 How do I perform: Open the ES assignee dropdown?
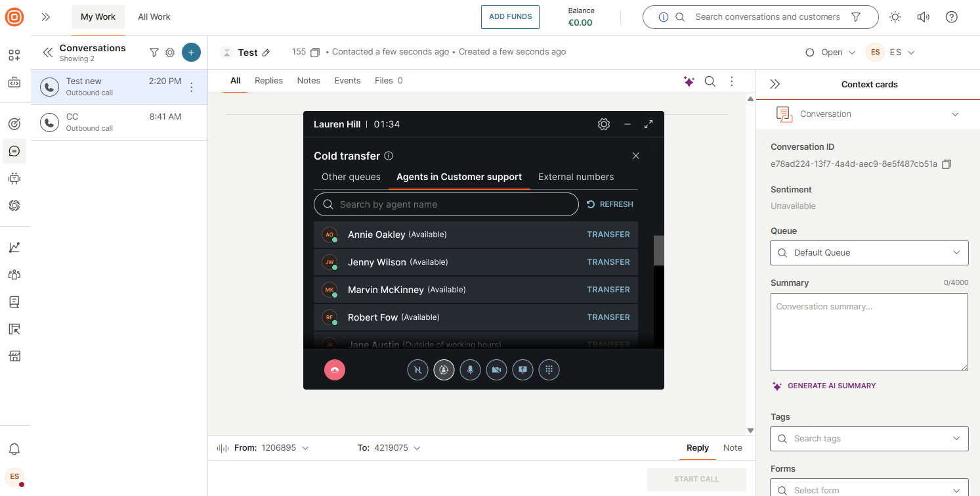890,53
